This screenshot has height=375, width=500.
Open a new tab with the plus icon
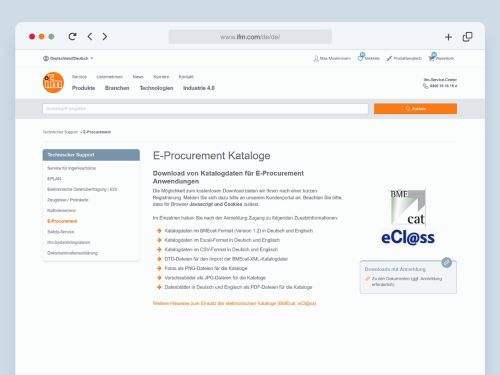448,37
